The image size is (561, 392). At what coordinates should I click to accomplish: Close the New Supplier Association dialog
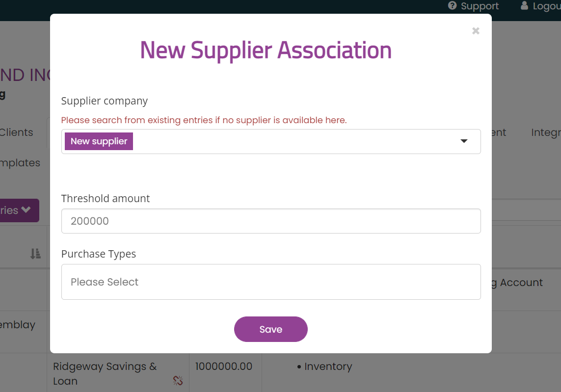click(476, 31)
